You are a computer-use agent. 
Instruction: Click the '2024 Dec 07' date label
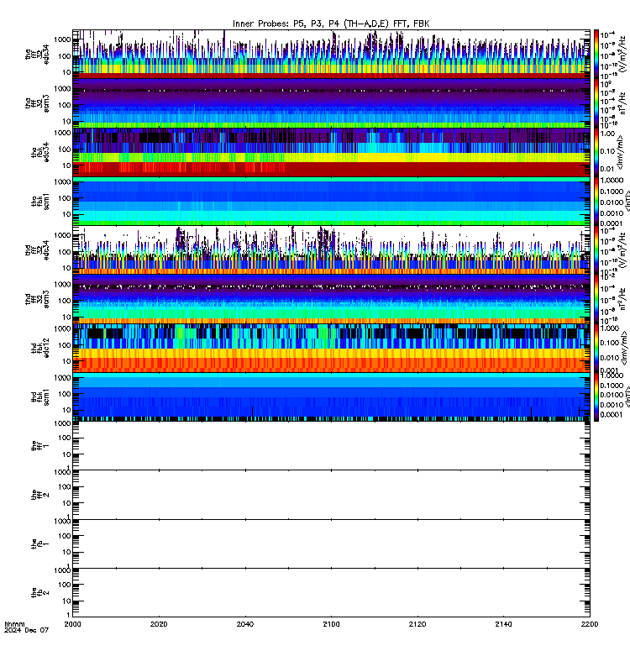coord(27,630)
